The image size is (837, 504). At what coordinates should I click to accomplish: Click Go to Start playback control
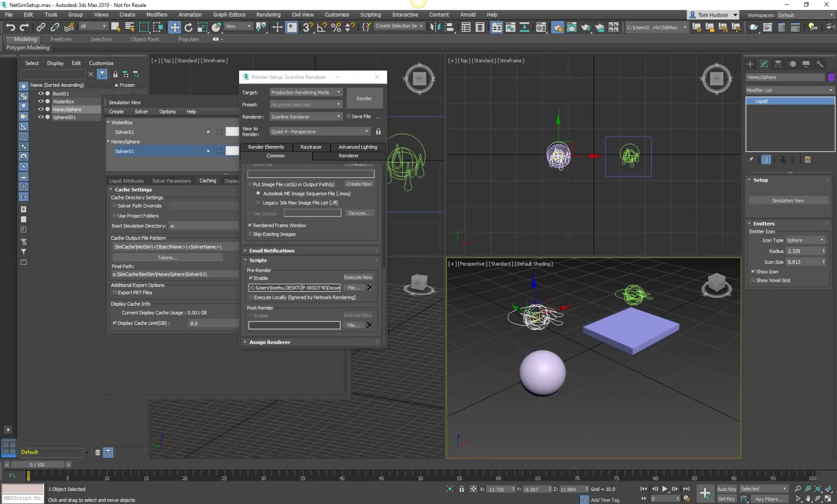coord(644,489)
